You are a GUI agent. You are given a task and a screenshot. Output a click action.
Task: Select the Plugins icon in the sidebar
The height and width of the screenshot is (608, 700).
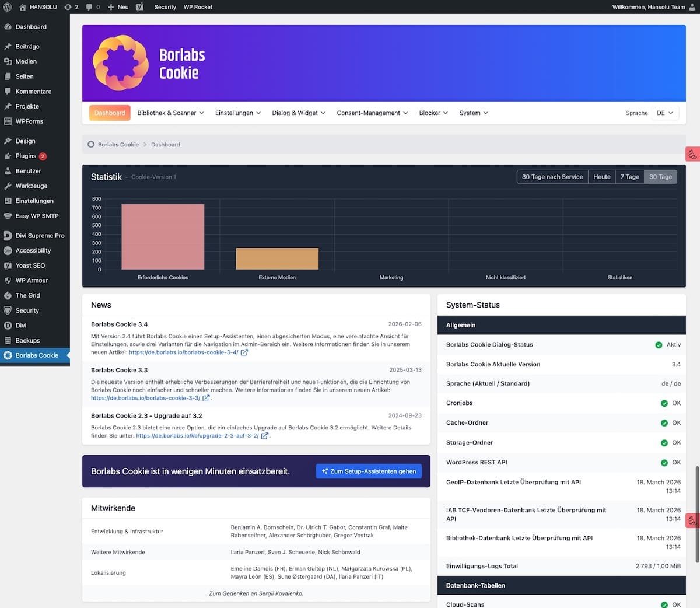tap(9, 156)
